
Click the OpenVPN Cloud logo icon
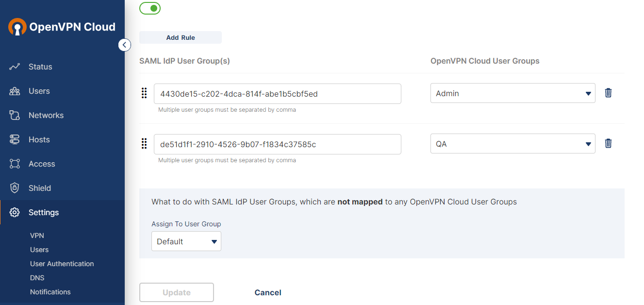click(17, 27)
